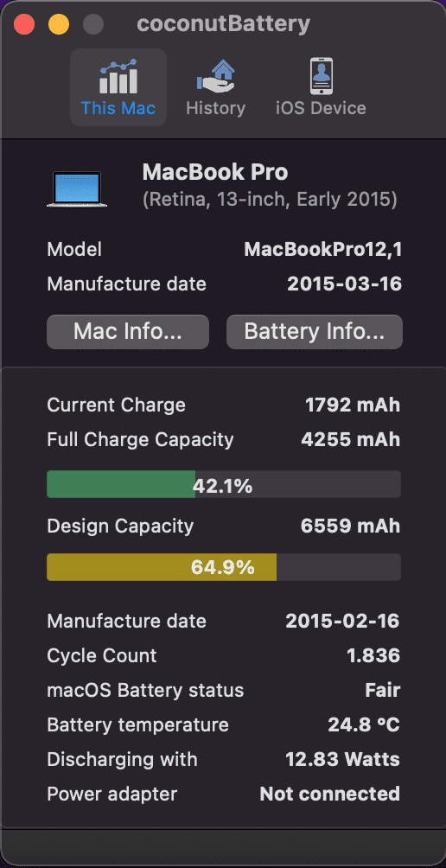The width and height of the screenshot is (446, 868).
Task: Click the Power adapter Not connected status
Action: click(x=330, y=794)
